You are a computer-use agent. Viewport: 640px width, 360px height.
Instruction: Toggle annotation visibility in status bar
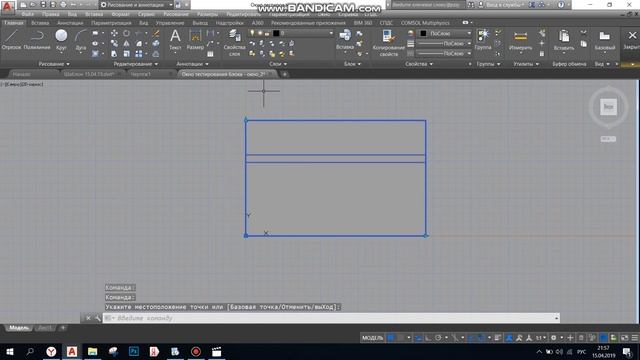[509, 338]
